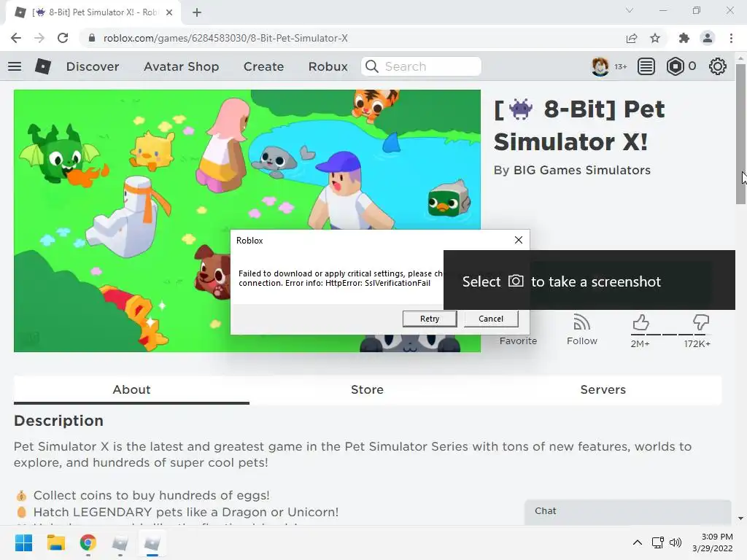This screenshot has width=747, height=560.
Task: Open the Roblox hamburger navigation menu
Action: pos(15,66)
